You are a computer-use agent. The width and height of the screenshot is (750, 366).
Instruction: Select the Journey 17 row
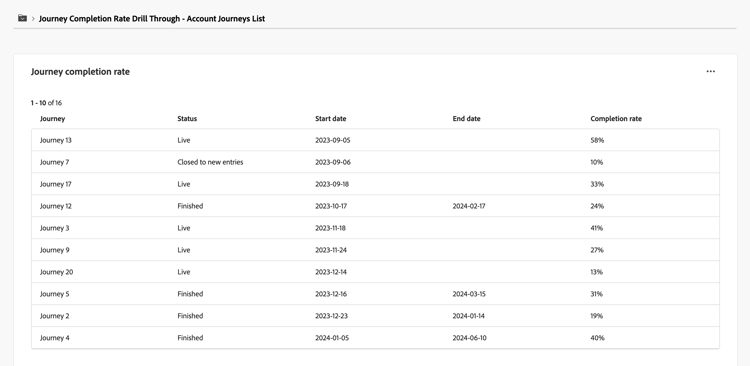coord(375,184)
